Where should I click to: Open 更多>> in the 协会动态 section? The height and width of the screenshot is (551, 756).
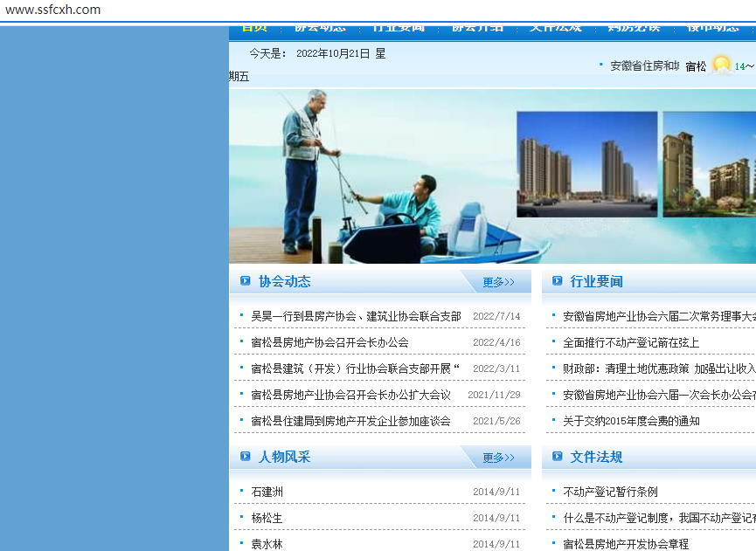(x=498, y=282)
